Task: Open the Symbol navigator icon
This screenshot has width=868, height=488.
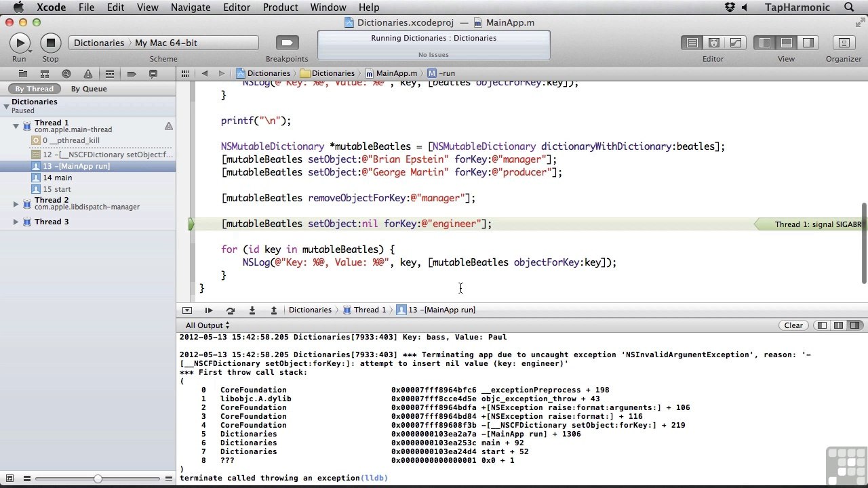Action: (44, 74)
